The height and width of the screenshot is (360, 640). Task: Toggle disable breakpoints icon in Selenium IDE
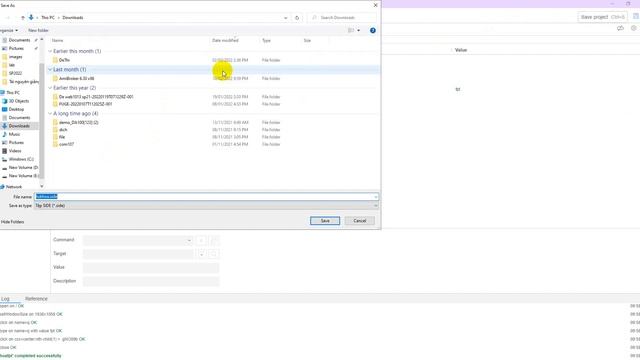(620, 28)
